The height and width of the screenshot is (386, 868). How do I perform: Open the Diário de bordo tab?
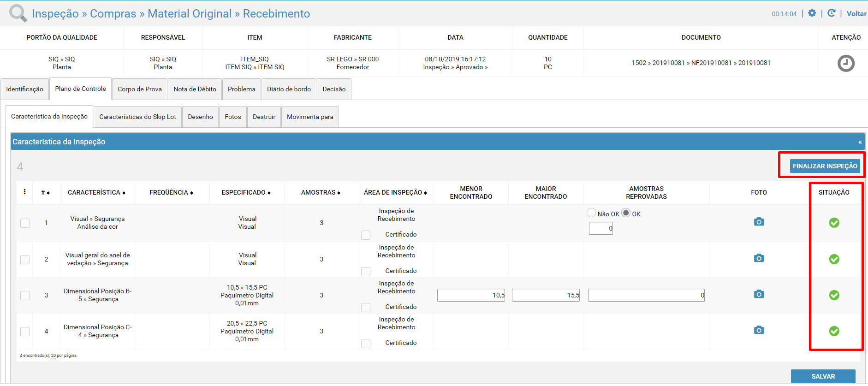pos(289,89)
